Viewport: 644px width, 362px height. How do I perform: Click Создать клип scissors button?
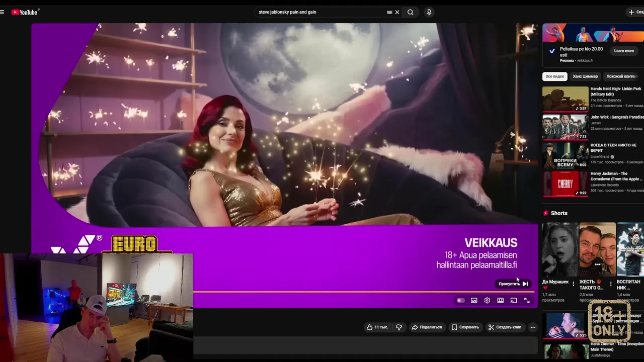(x=505, y=327)
